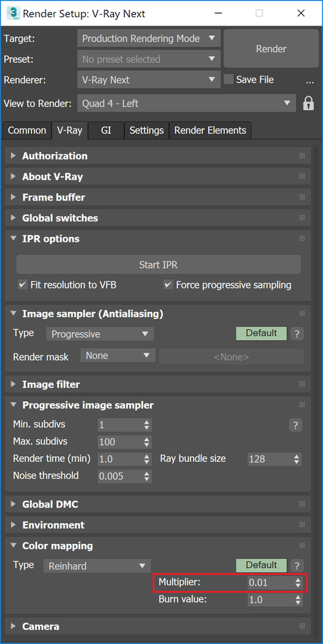Open the Render Elements tab
The image size is (323, 644).
pos(210,131)
